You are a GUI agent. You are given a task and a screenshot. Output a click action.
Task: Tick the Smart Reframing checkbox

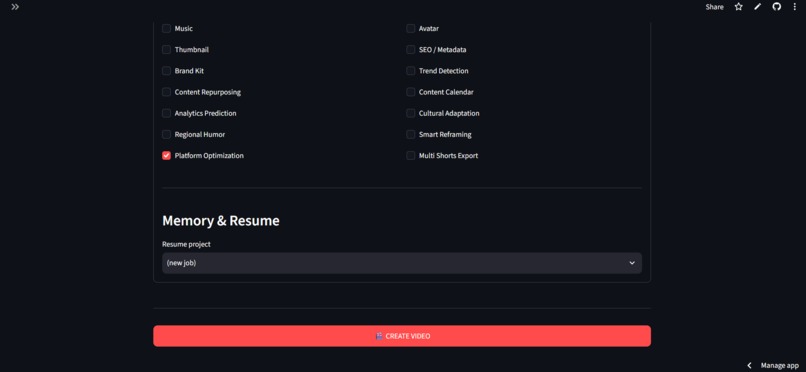(411, 134)
